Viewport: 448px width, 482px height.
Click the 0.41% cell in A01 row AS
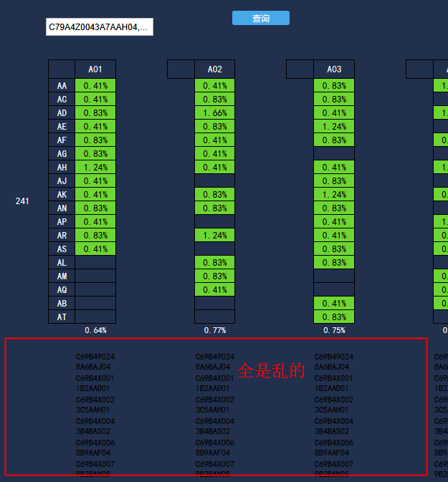(95, 249)
